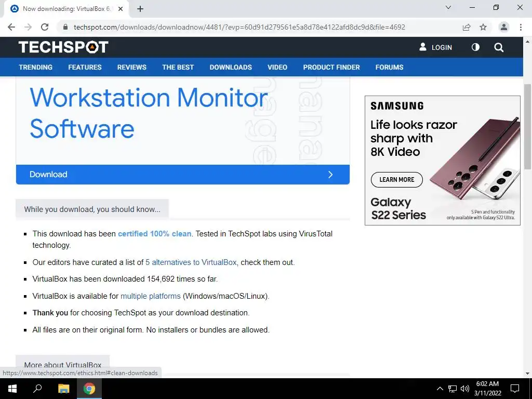532x399 pixels.
Task: Go to REVIEWS section
Action: [x=131, y=67]
